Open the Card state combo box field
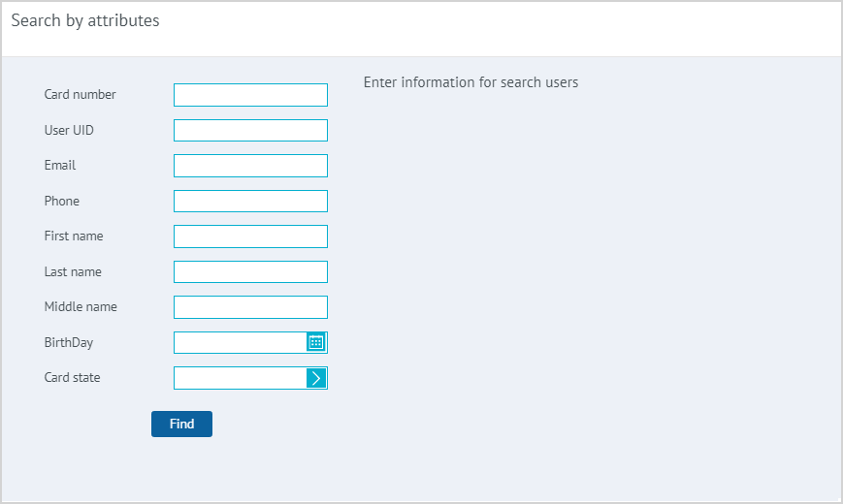 coord(240,378)
